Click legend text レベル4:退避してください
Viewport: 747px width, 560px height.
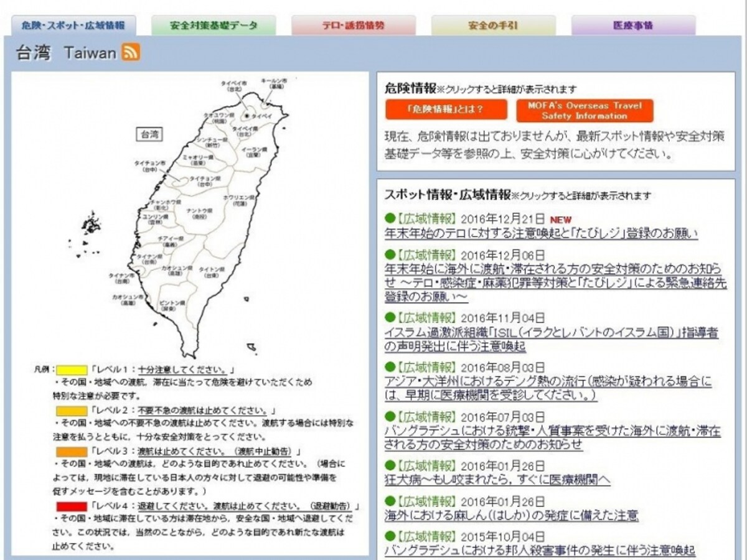pos(225,506)
